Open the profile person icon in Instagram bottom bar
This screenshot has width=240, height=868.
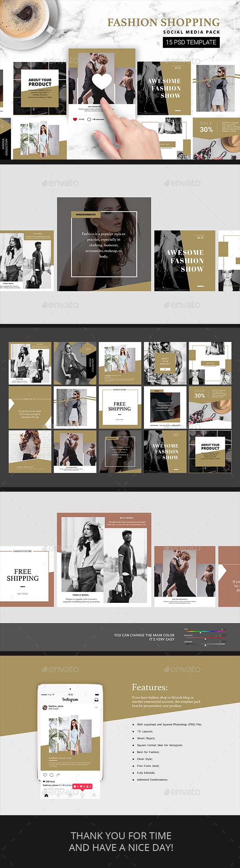tap(94, 795)
